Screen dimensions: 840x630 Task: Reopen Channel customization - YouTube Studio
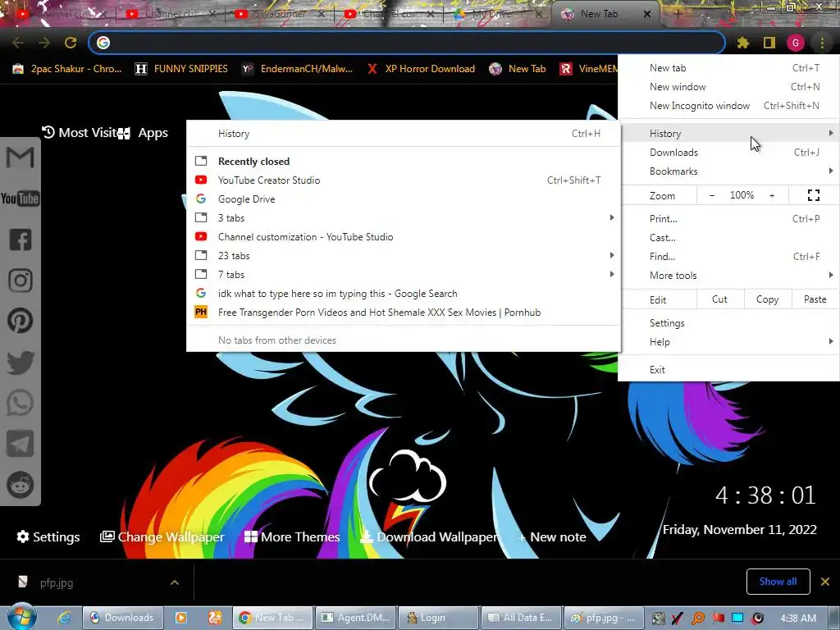pyautogui.click(x=404, y=237)
